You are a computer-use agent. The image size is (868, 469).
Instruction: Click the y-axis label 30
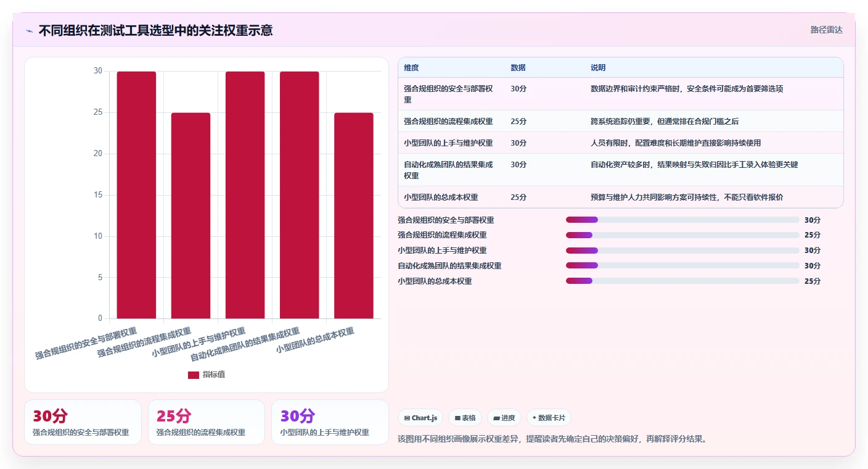(98, 71)
